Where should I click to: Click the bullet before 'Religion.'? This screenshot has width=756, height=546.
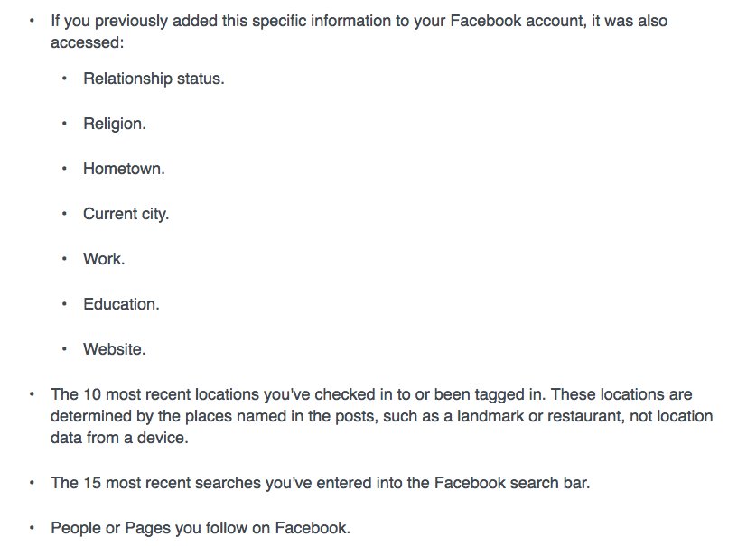pyautogui.click(x=64, y=125)
